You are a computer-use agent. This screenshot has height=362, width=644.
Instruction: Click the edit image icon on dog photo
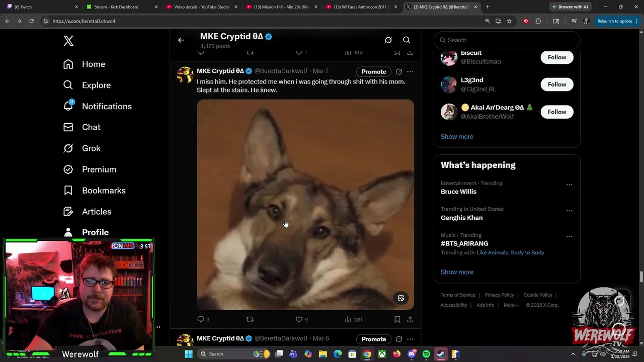401,298
